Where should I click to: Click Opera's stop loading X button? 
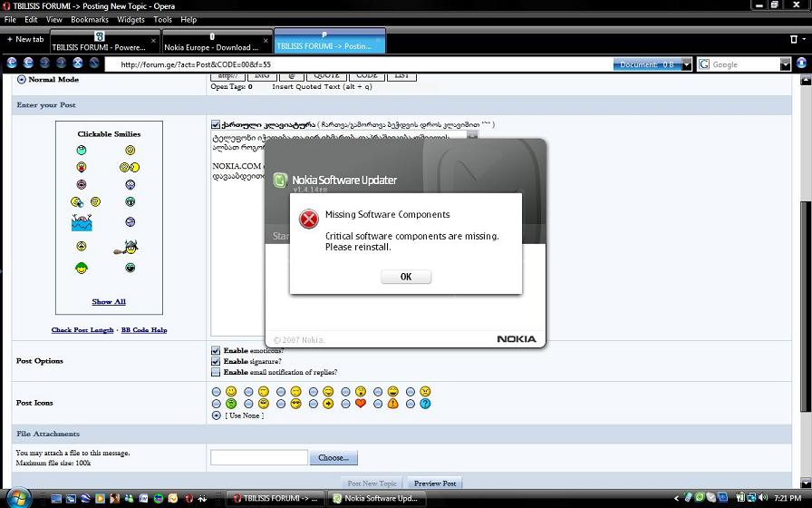click(x=78, y=63)
